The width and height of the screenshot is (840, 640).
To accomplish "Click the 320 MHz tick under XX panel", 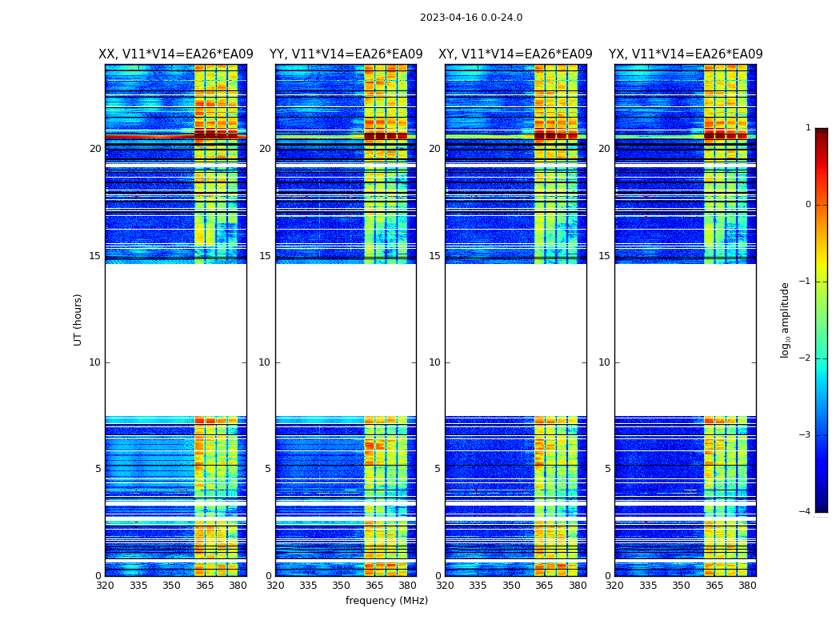I will pyautogui.click(x=105, y=586).
